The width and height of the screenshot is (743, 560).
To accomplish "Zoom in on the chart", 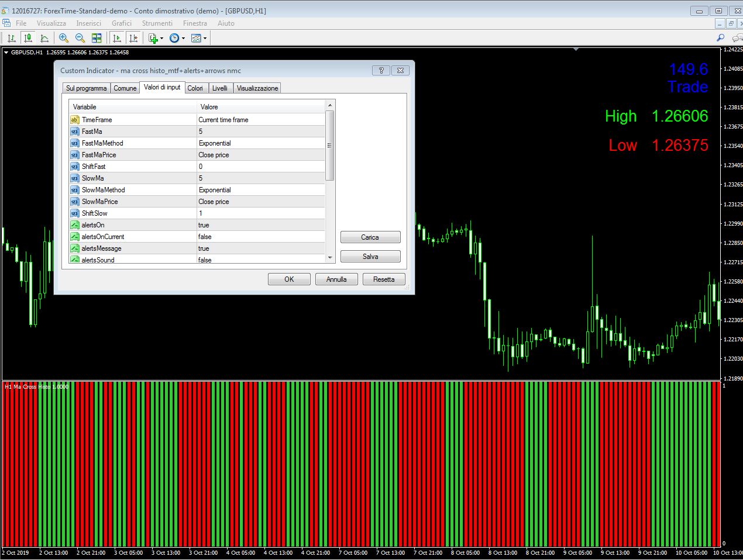I will (64, 38).
